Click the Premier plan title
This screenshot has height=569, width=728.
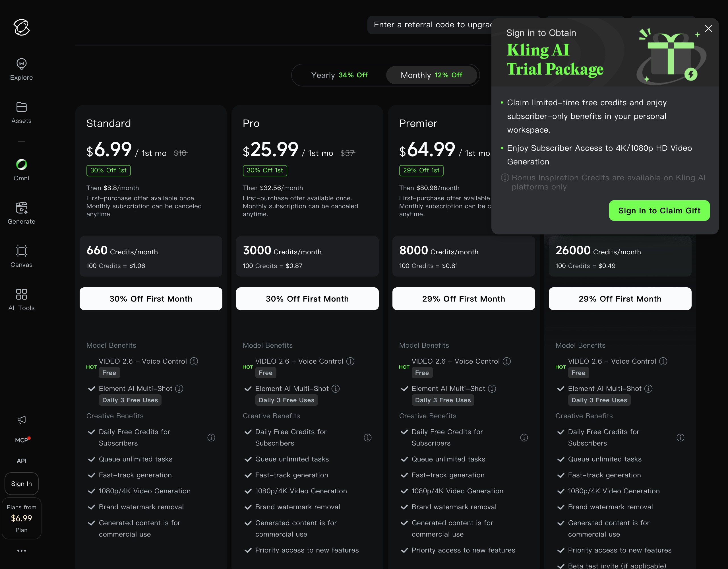[418, 123]
